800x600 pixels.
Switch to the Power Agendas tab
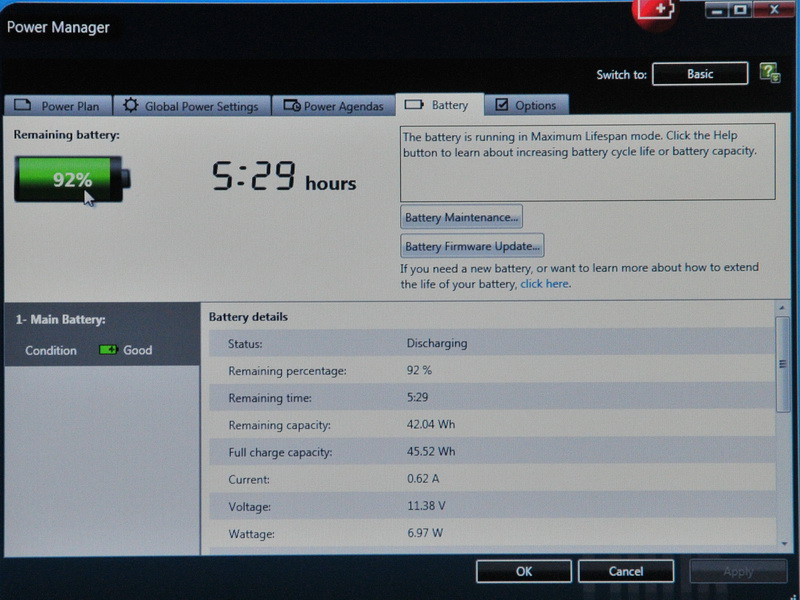[334, 106]
